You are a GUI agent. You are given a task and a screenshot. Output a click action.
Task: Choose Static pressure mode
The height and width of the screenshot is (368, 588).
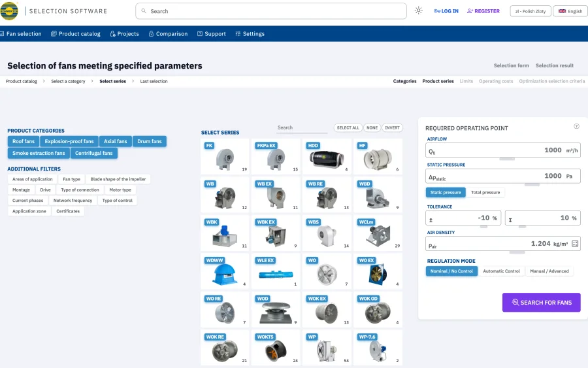[x=446, y=192]
